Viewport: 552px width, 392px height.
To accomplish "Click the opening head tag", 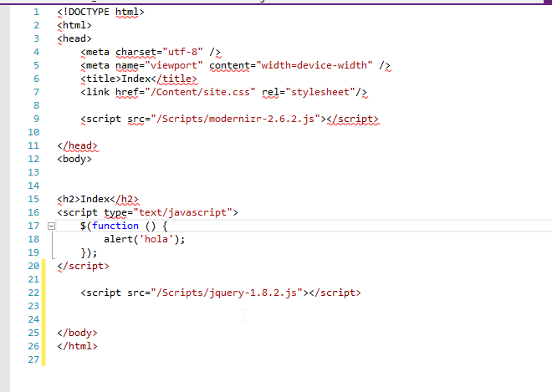I will tap(74, 38).
